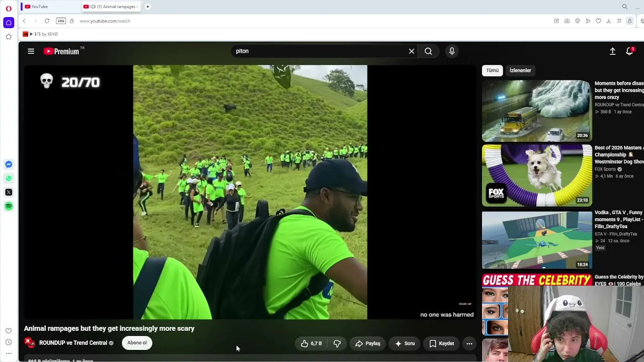Go back to the previous page
The image size is (644, 362).
click(24, 21)
